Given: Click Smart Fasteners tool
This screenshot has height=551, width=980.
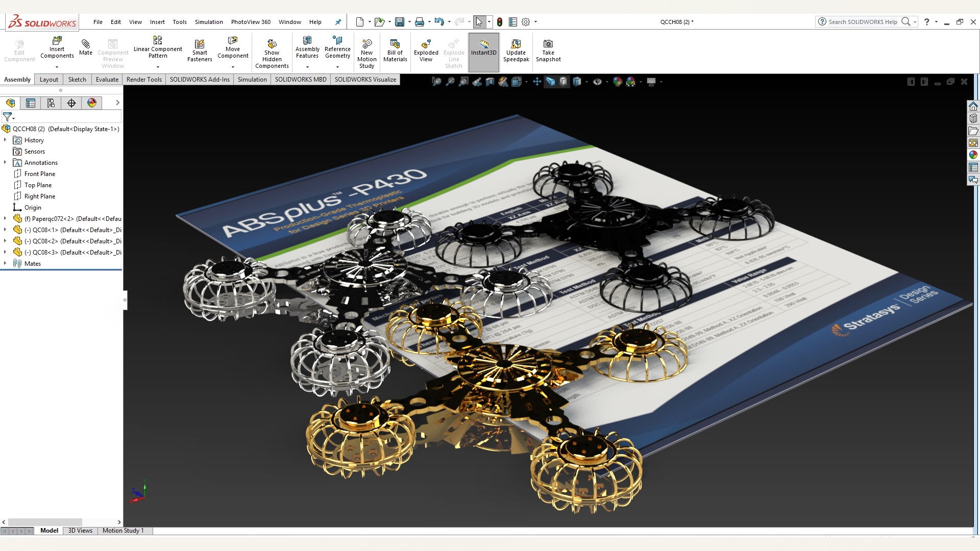Looking at the screenshot, I should point(200,51).
